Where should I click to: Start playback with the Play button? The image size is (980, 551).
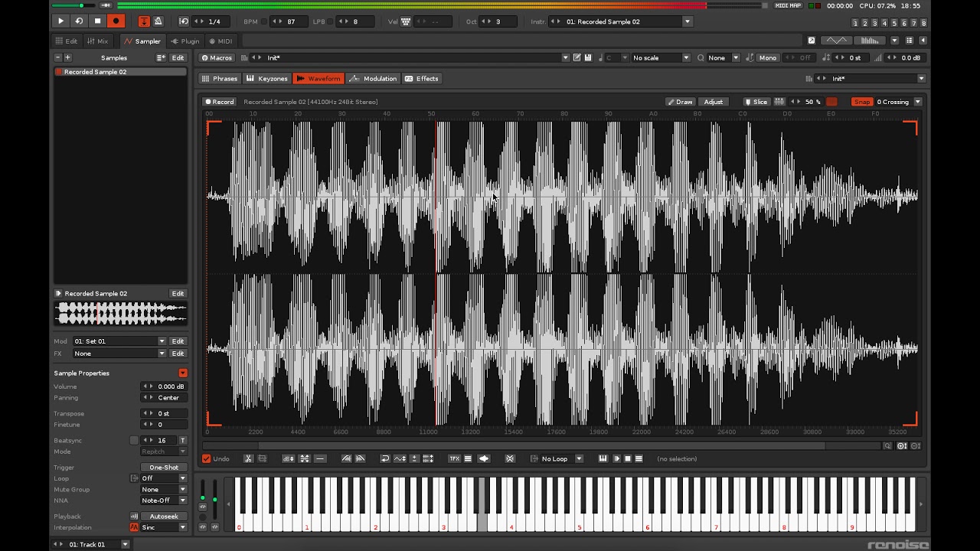(x=60, y=21)
